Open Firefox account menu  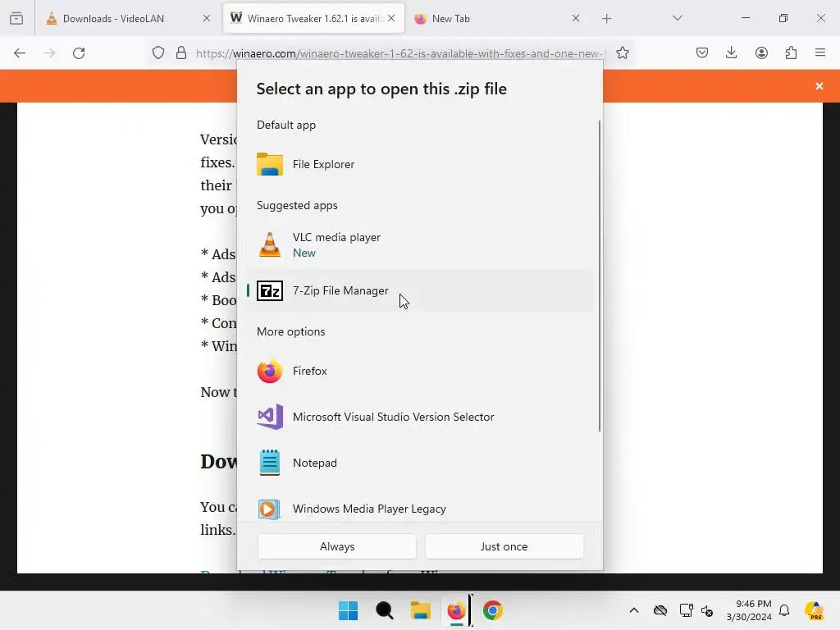[x=761, y=52]
